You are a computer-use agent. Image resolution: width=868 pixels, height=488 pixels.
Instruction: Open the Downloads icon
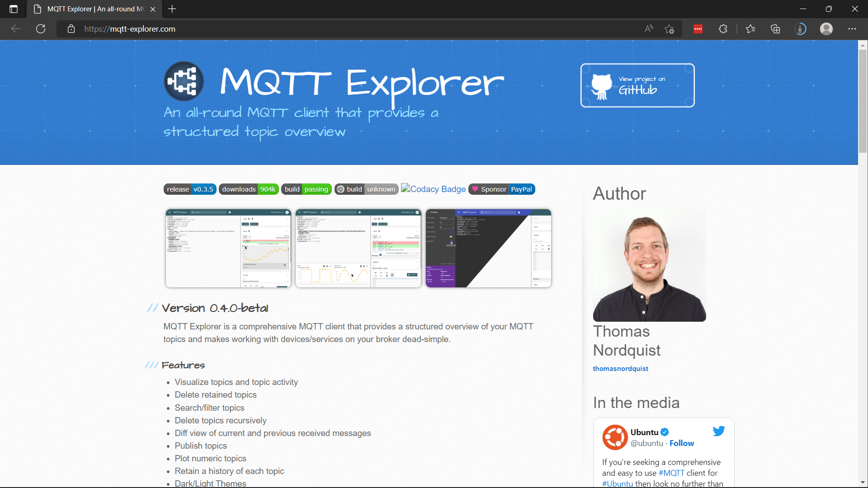pyautogui.click(x=800, y=29)
